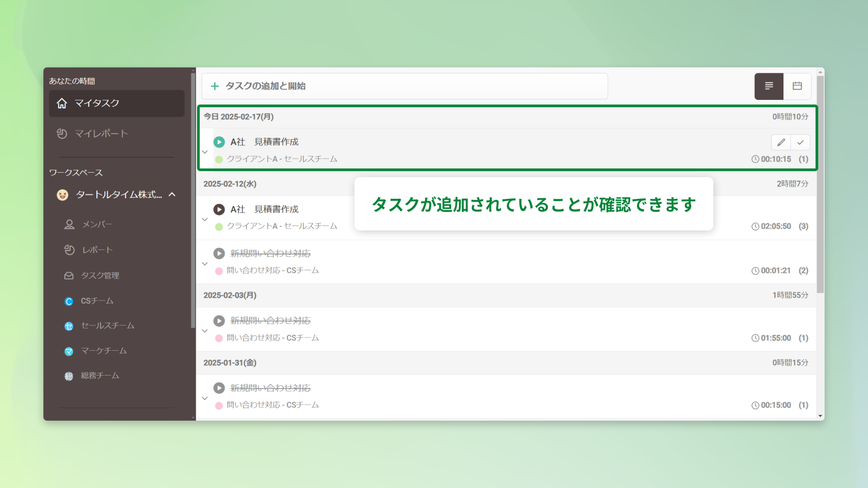
Task: Click the green status dot on クライアントA
Action: [x=219, y=159]
